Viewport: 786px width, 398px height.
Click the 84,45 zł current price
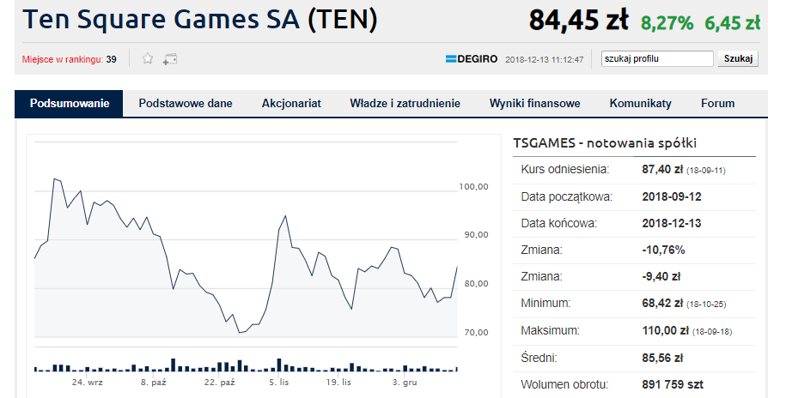click(578, 21)
